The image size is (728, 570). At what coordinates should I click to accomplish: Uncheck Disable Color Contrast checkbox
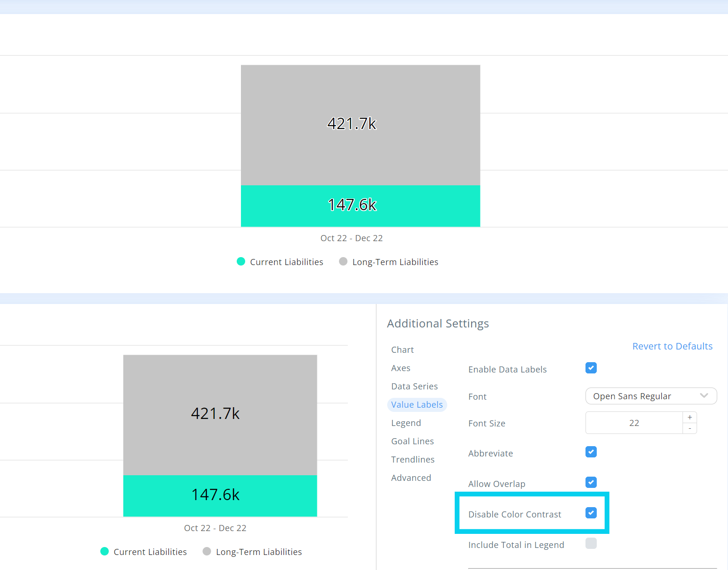(x=591, y=513)
